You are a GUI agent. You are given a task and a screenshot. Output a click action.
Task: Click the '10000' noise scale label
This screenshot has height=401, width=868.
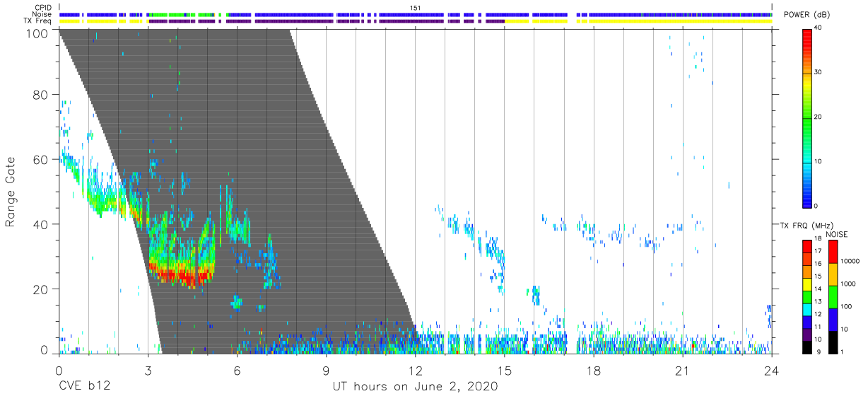click(x=850, y=261)
